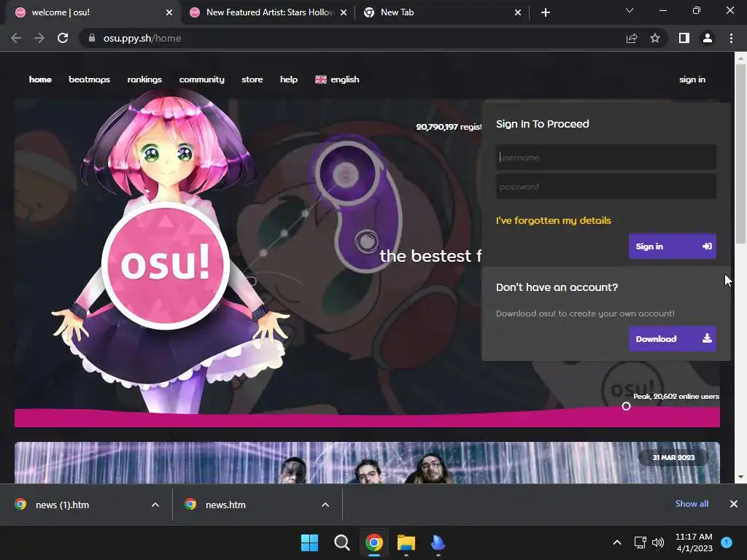The width and height of the screenshot is (747, 560).
Task: Reload the osu.ppy.sh page
Action: click(x=63, y=38)
